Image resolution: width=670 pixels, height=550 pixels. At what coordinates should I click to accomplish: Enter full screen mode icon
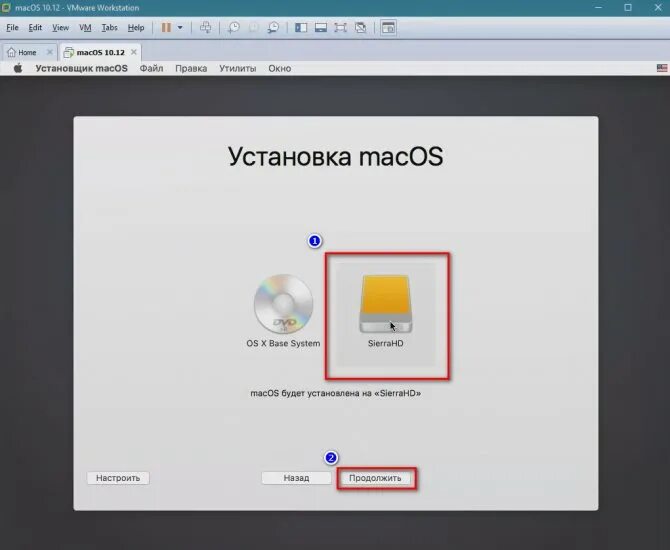[340, 27]
